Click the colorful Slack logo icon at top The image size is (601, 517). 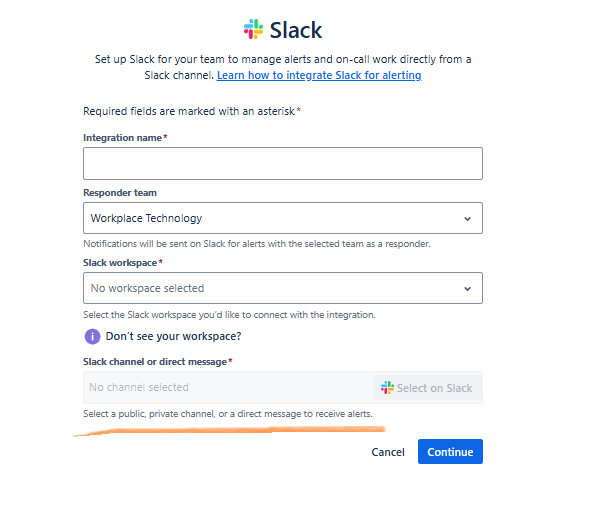point(253,29)
